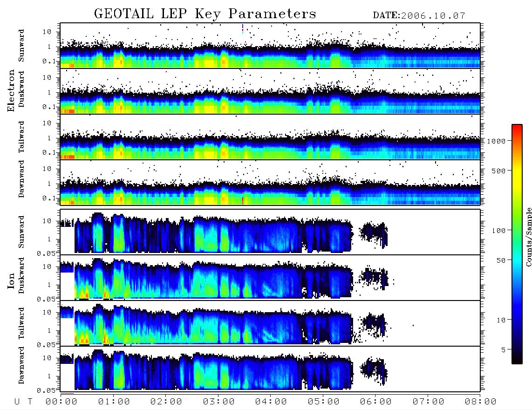Image resolution: width=532 pixels, height=410 pixels.
Task: Select the Ion Tailward panel label
Action: [x=21, y=323]
